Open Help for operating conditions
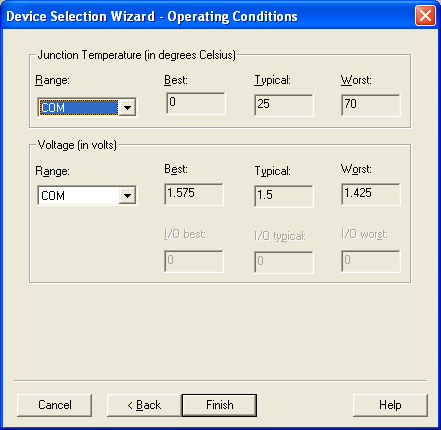 tap(390, 405)
